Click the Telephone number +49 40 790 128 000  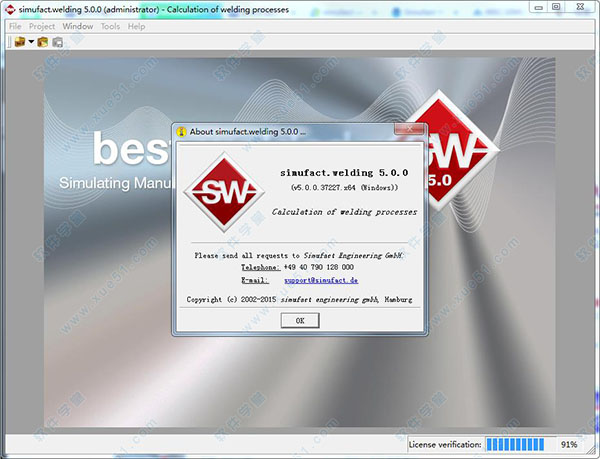point(318,267)
